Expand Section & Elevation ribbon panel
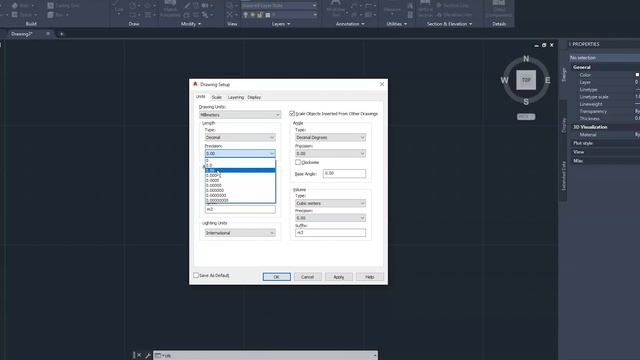This screenshot has height=360, width=640. tap(449, 24)
